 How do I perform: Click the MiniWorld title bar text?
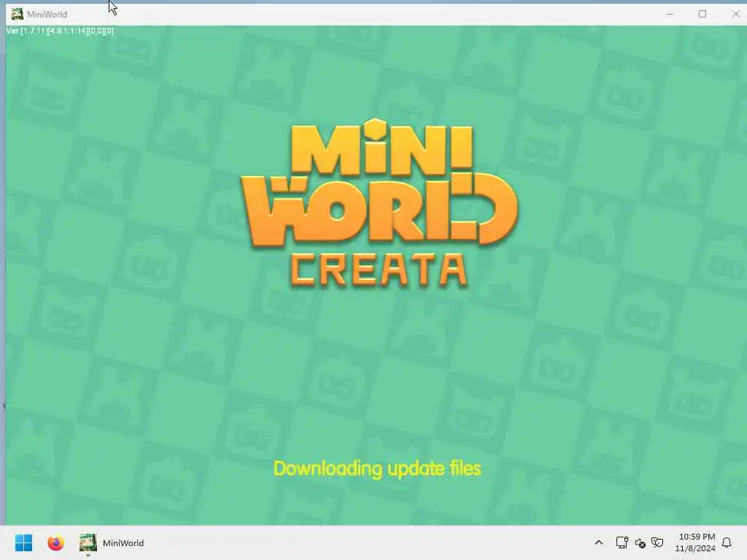click(47, 15)
